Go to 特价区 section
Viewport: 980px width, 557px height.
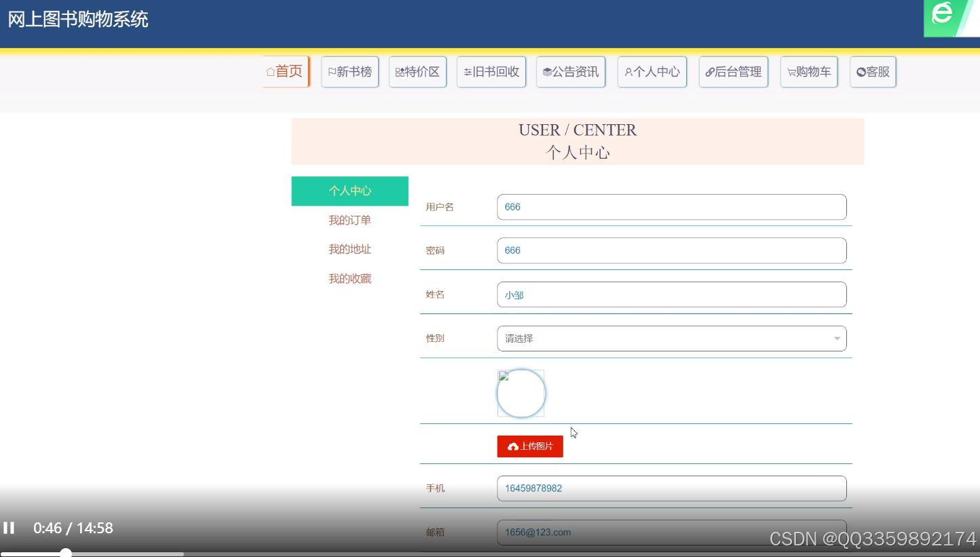pos(417,72)
